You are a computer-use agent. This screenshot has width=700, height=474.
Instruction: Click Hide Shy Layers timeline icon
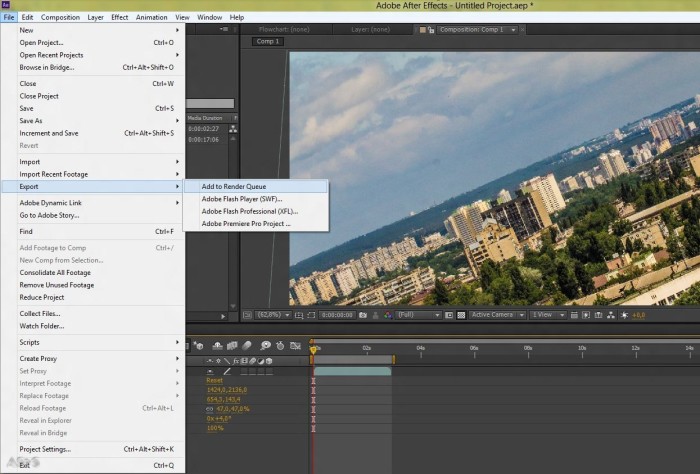click(217, 345)
